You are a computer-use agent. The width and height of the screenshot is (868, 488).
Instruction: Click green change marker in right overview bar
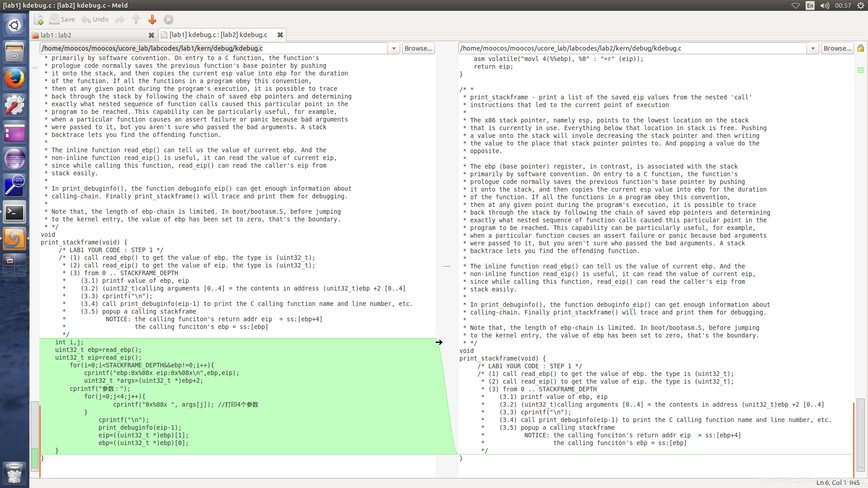tap(861, 70)
